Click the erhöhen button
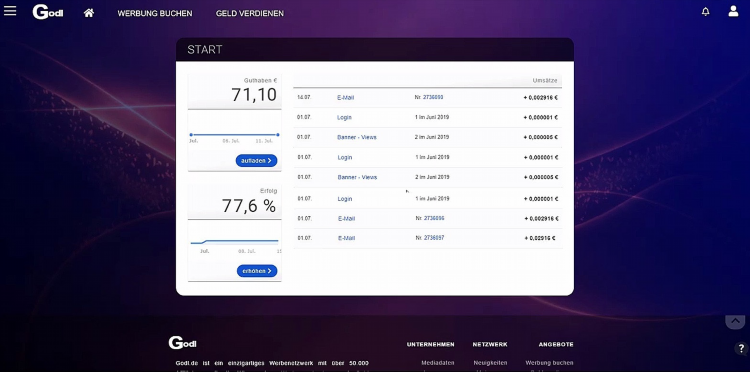 point(257,271)
